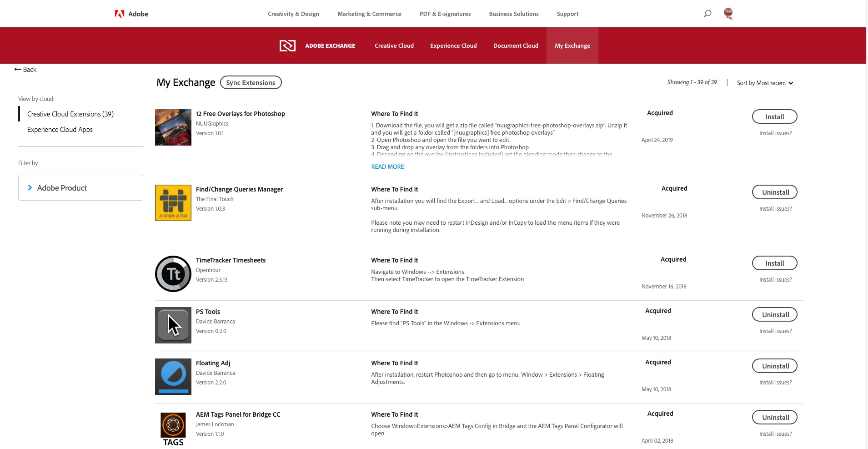Open the TimeTracker Timesheets title
The width and height of the screenshot is (868, 449).
coord(231,261)
